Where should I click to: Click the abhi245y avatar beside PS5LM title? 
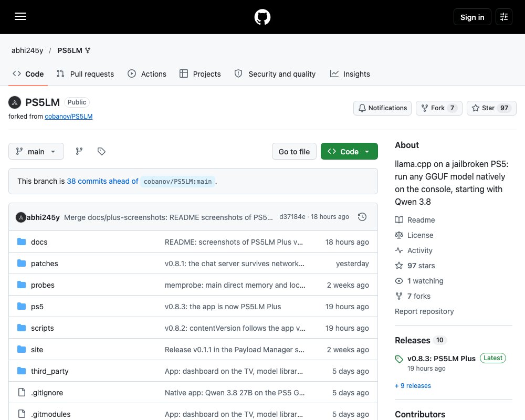(x=15, y=102)
